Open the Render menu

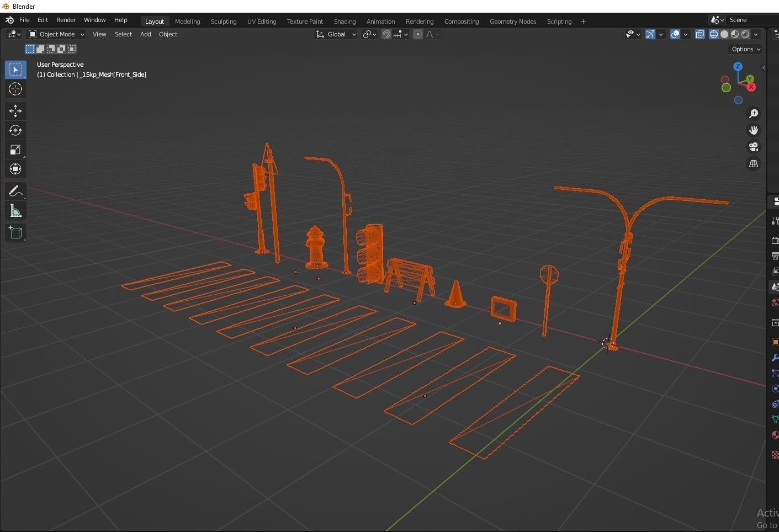[66, 20]
